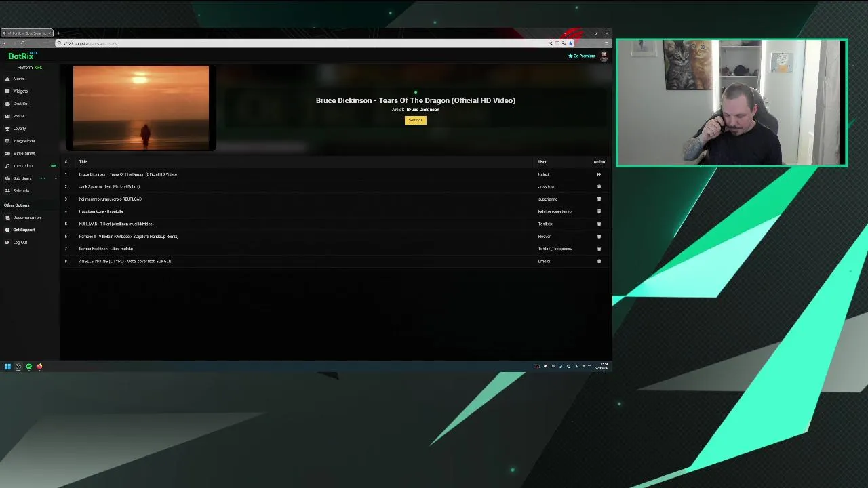Open the user avatar in top right
The width and height of the screenshot is (868, 488).
(604, 56)
